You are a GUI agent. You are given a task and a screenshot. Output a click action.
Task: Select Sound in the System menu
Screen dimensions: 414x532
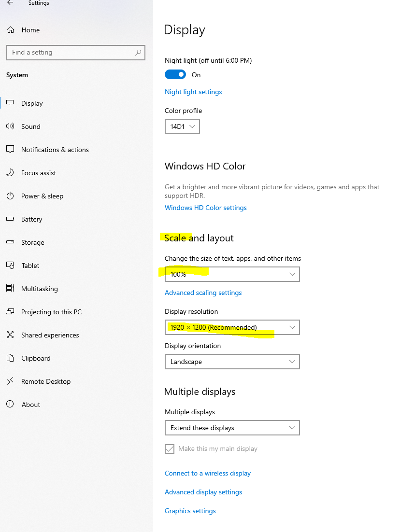[x=30, y=126]
